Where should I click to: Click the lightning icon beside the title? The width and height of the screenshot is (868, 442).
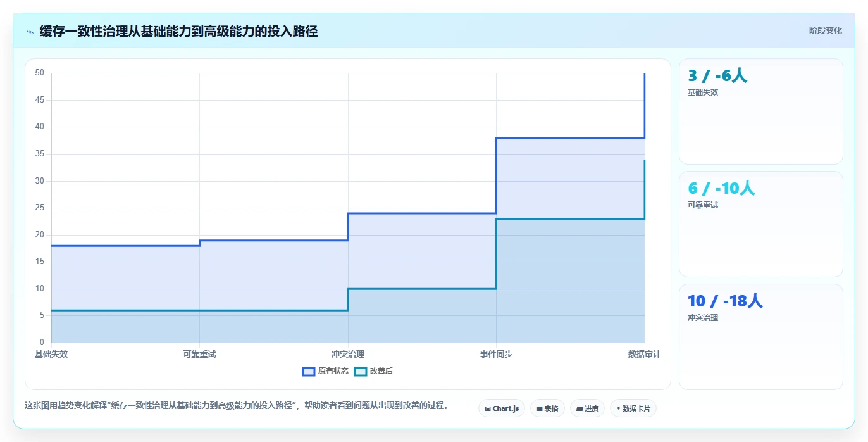pyautogui.click(x=30, y=32)
